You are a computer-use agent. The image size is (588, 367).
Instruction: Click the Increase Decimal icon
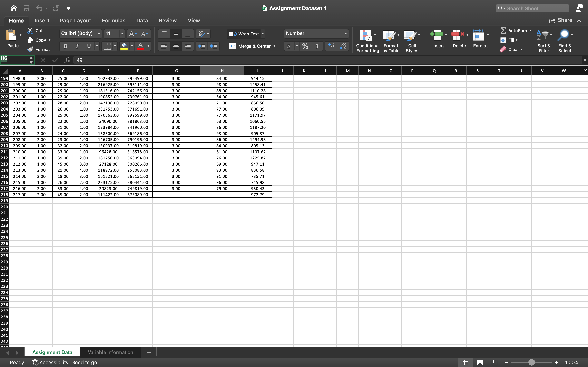(331, 46)
